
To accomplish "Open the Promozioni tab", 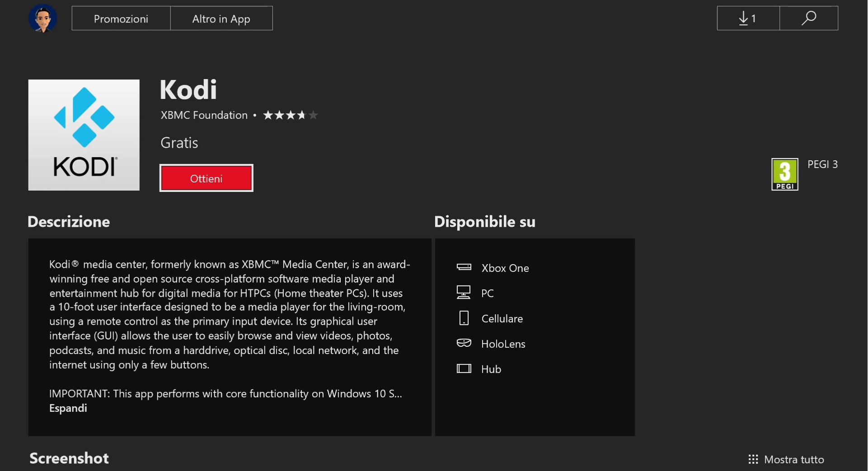I will click(x=121, y=19).
